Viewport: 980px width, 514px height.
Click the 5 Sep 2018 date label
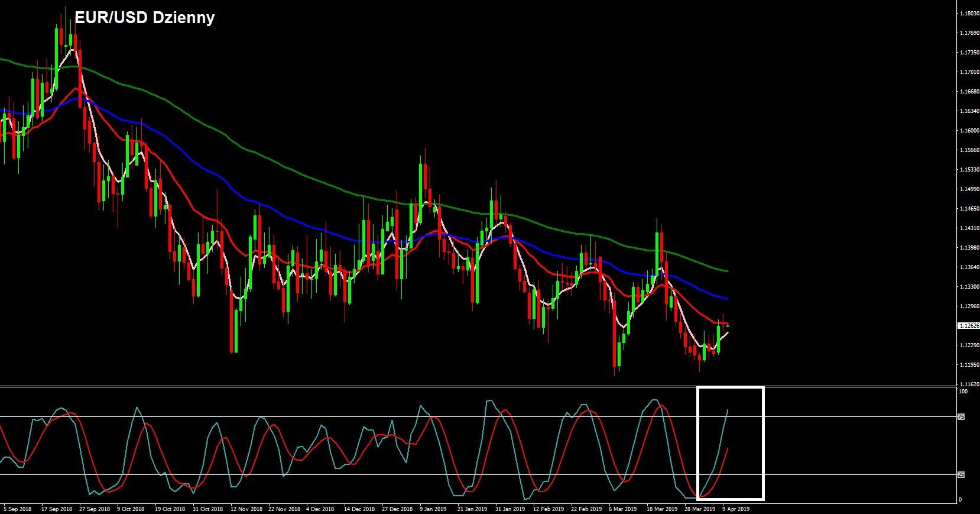(x=18, y=509)
